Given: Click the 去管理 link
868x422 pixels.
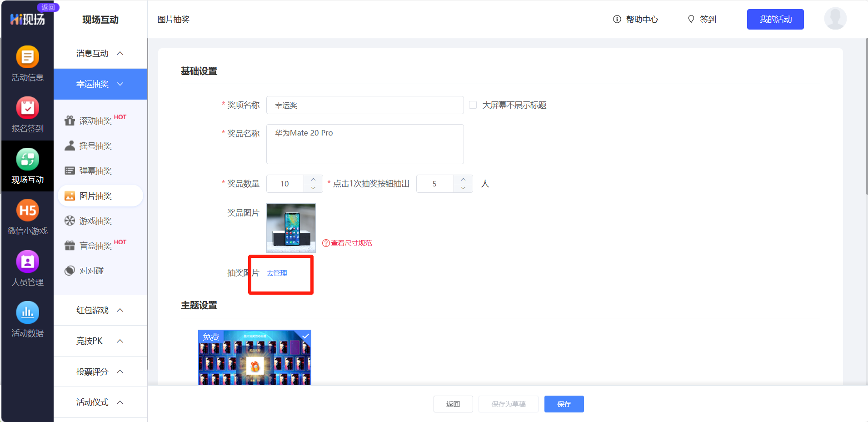Looking at the screenshot, I should coord(277,273).
